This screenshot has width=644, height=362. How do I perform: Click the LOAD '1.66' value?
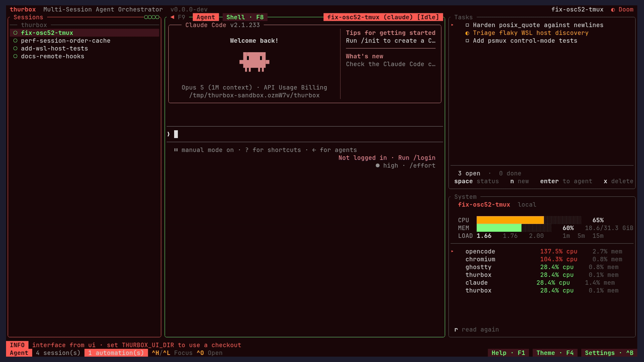pos(484,236)
